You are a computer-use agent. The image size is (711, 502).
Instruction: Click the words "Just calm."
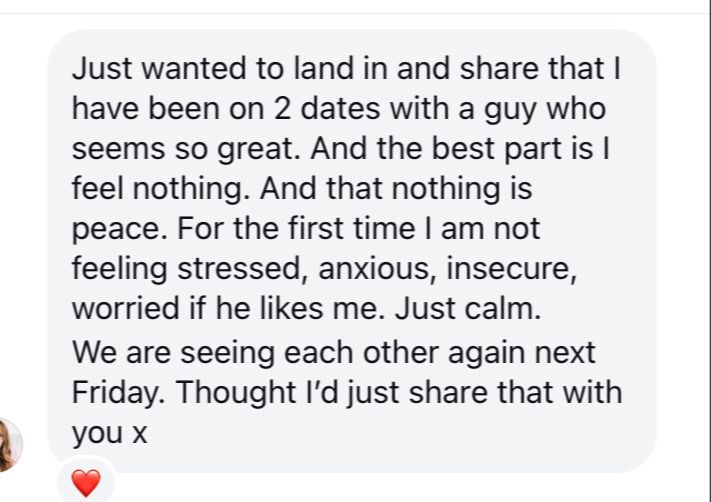tap(476, 308)
